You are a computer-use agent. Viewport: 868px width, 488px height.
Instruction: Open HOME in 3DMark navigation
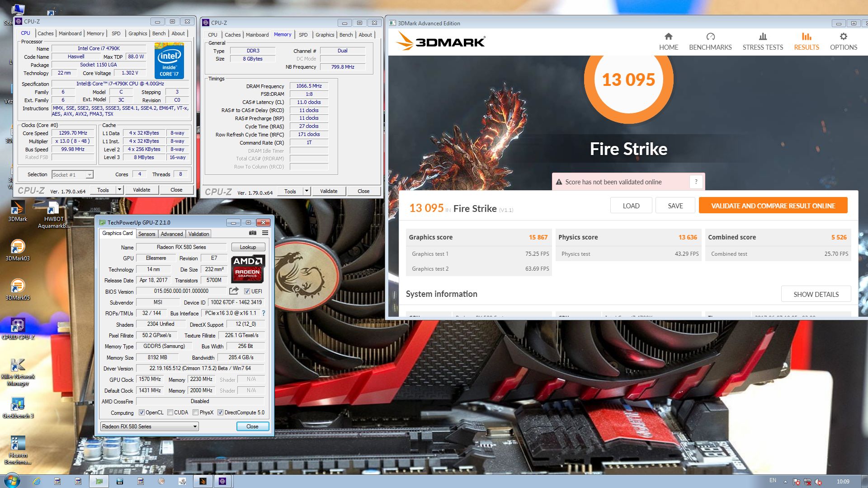pyautogui.click(x=668, y=42)
